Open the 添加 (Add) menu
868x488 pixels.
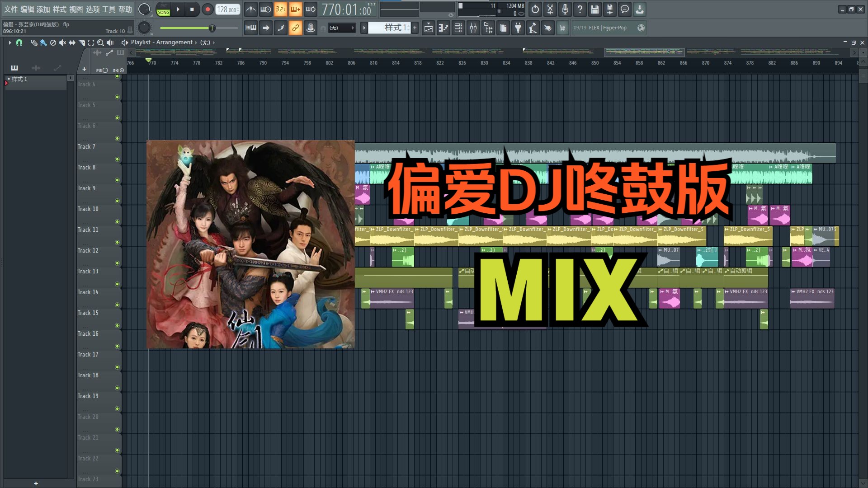coord(43,9)
